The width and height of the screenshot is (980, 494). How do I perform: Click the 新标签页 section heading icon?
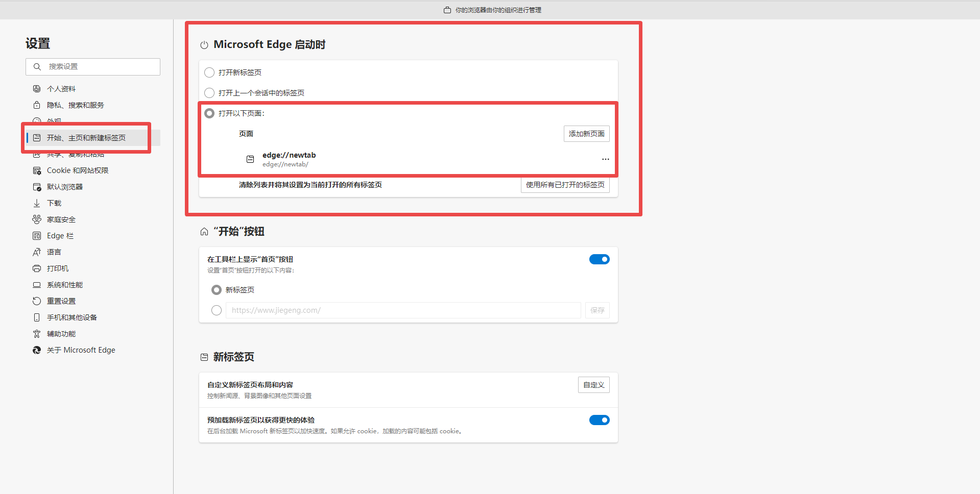click(x=204, y=357)
